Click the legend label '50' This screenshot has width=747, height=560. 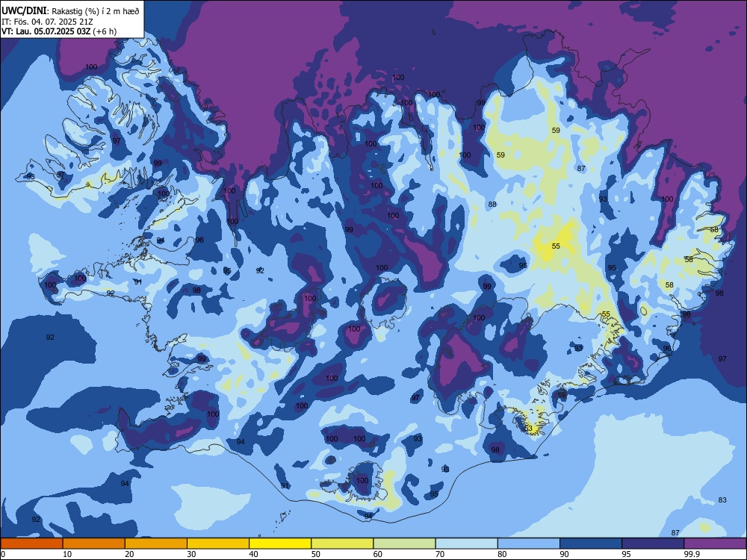click(x=316, y=554)
